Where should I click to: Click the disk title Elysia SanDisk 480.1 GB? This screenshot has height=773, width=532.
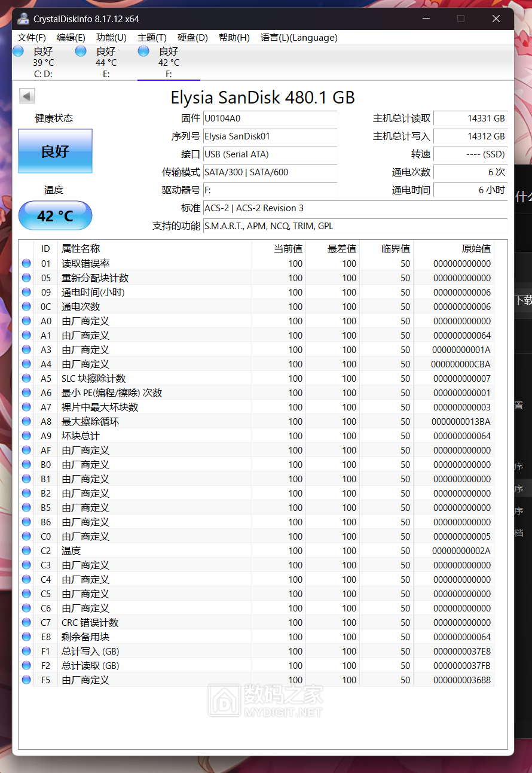(263, 97)
